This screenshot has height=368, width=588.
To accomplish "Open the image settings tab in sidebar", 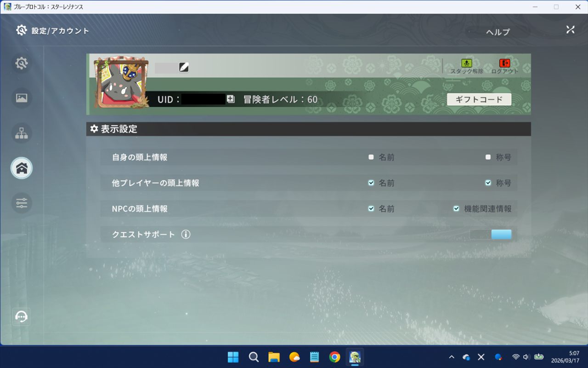I will pyautogui.click(x=22, y=98).
